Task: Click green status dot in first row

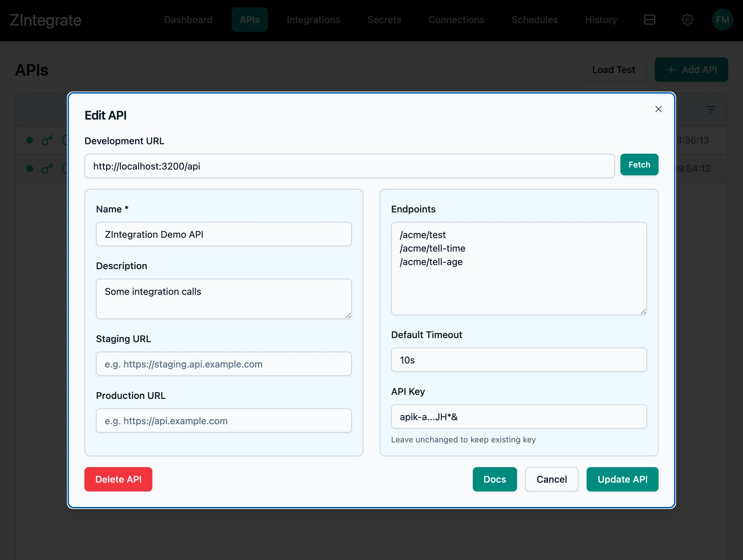Action: tap(30, 140)
